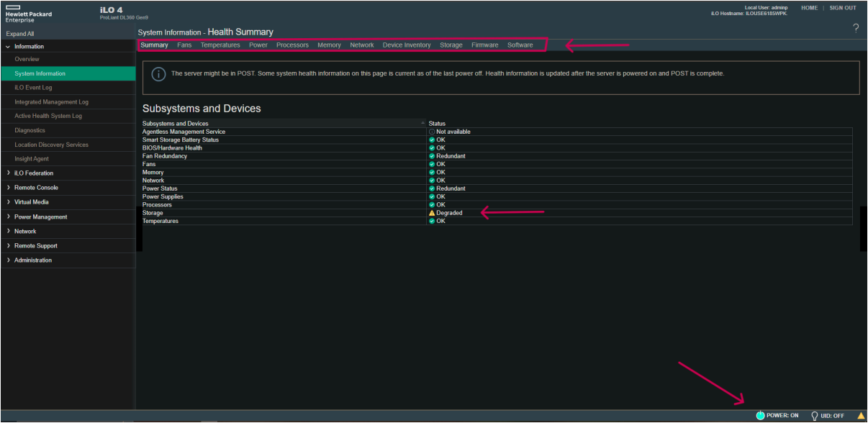Click the Status column header

[437, 124]
